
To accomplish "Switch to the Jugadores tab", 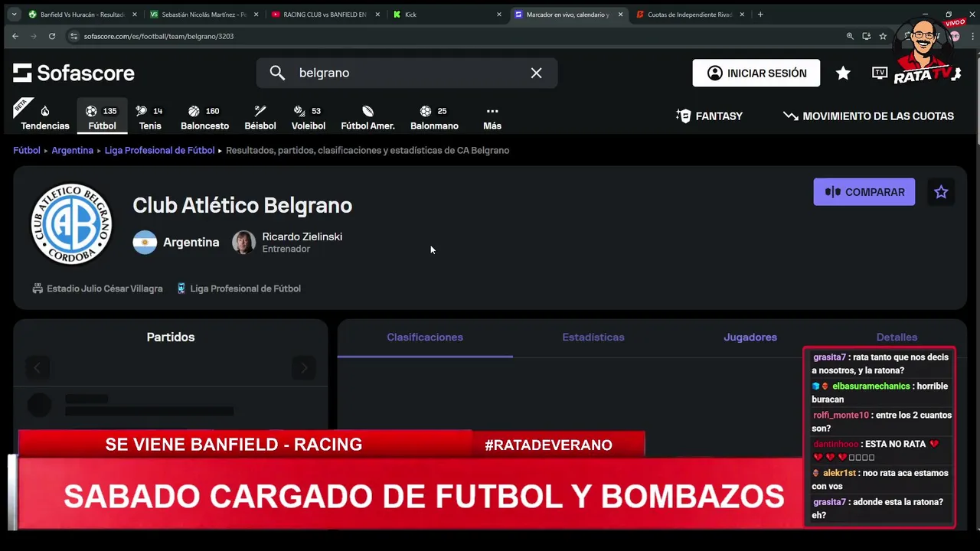I will click(750, 337).
